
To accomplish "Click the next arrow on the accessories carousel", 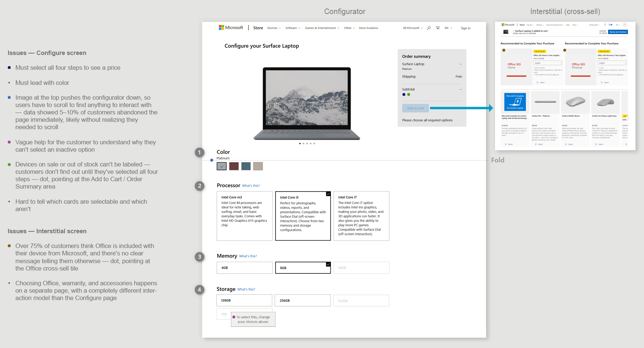I will [x=628, y=118].
